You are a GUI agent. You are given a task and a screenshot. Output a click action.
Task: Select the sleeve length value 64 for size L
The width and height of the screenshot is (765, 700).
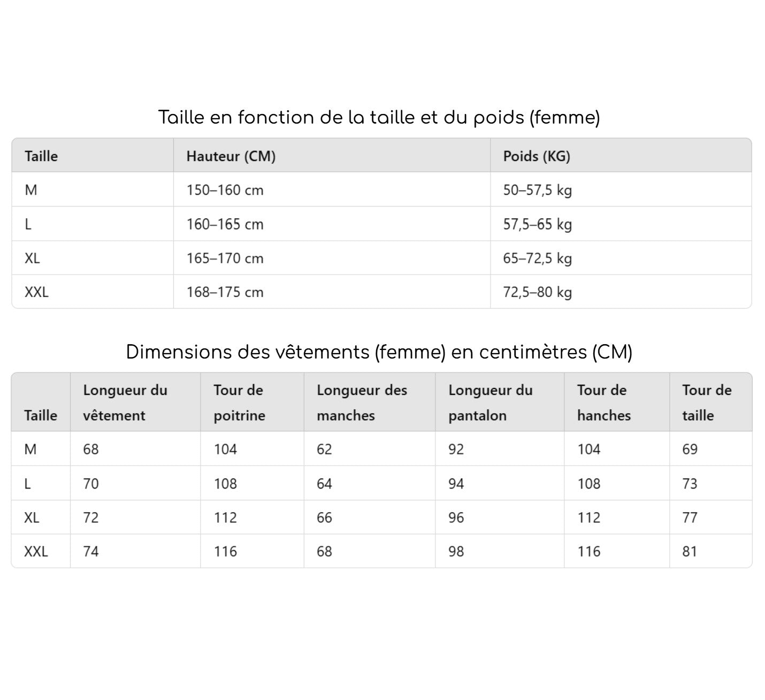(324, 484)
